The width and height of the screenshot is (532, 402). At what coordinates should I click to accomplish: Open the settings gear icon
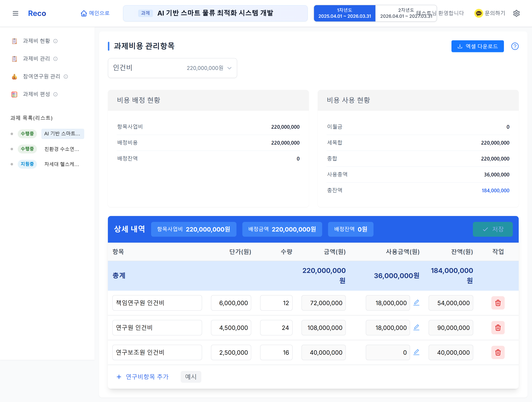coord(516,13)
